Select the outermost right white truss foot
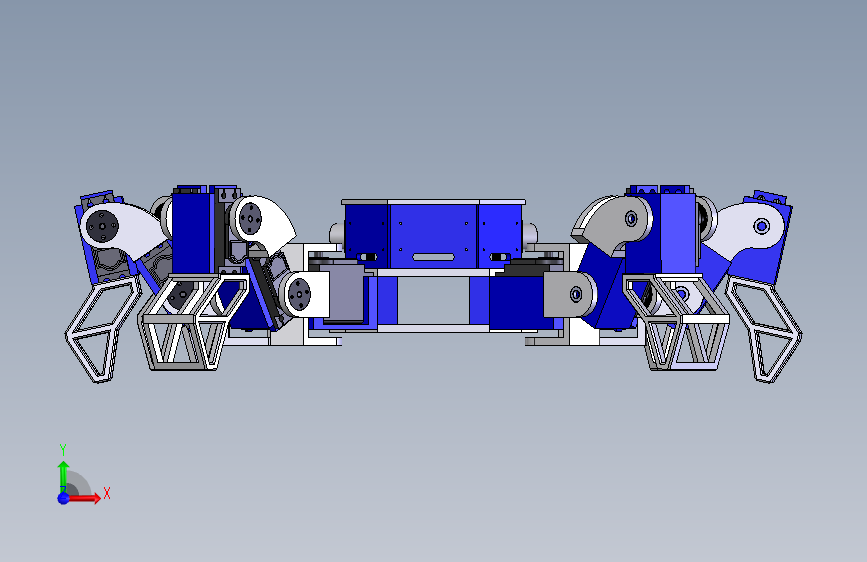 [x=764, y=330]
